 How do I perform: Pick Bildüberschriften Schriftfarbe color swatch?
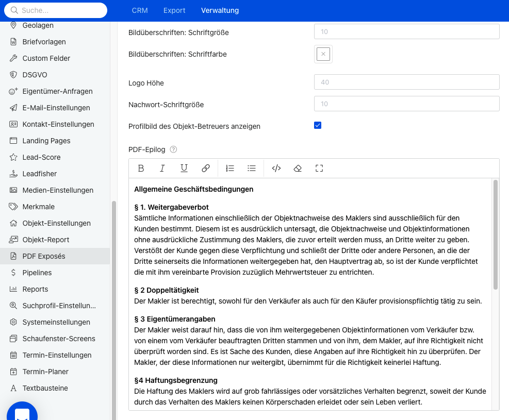323,54
